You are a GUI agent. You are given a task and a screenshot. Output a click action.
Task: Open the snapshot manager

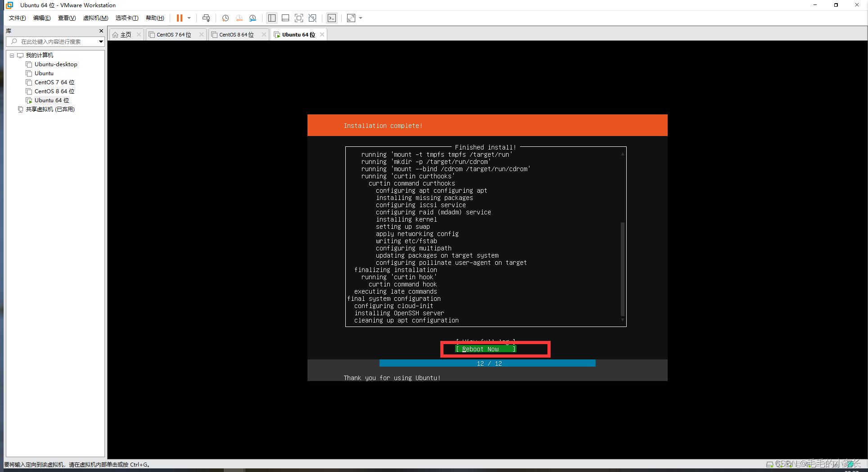[x=253, y=18]
